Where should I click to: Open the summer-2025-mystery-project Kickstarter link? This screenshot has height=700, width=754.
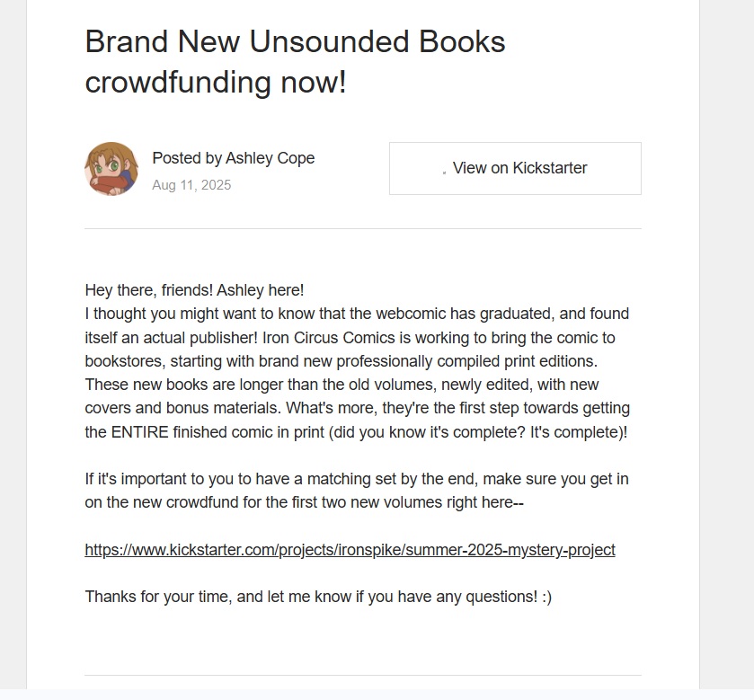[350, 550]
